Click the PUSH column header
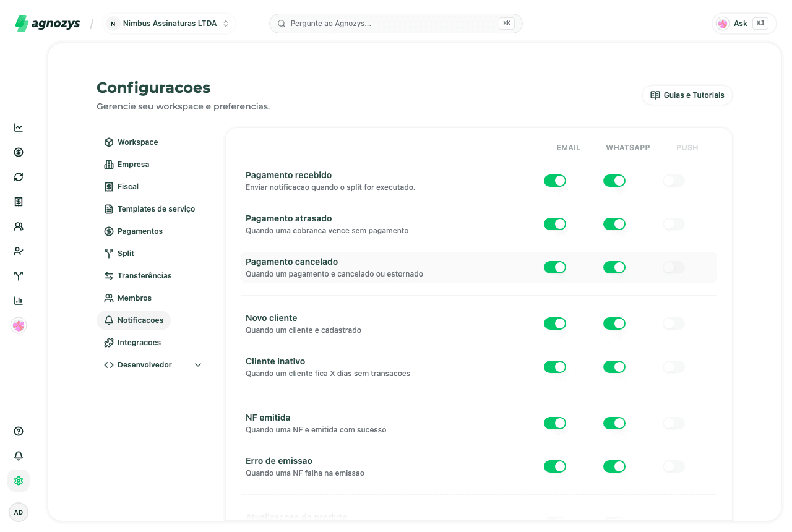The height and width of the screenshot is (532, 792). click(687, 148)
